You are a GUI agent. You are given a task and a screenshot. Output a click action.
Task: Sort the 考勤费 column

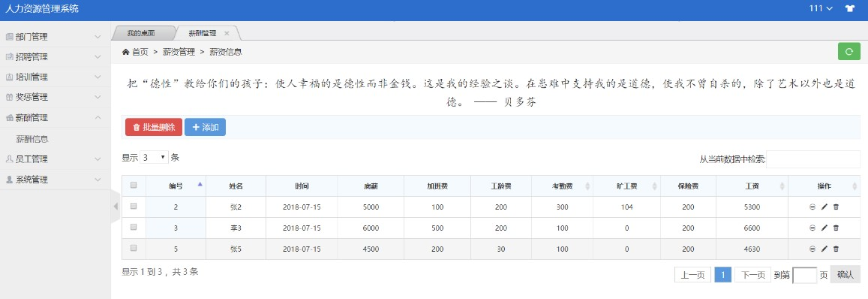pos(587,186)
